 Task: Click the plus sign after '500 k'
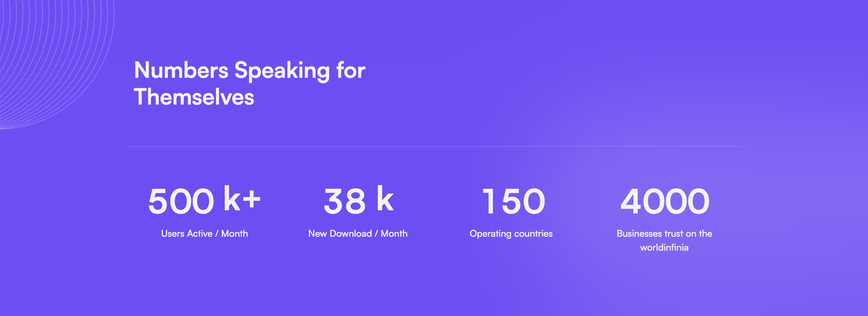[x=251, y=199]
